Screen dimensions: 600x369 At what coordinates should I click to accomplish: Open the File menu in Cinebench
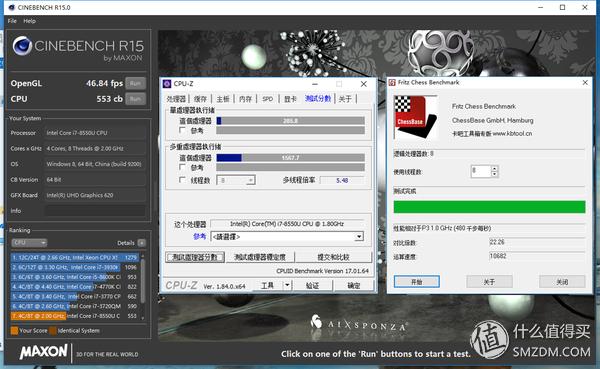point(12,21)
